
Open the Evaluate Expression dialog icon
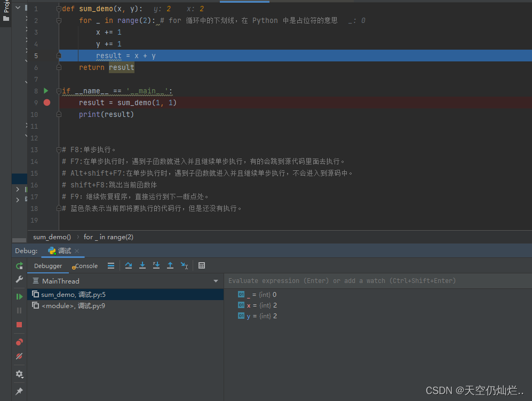(x=201, y=265)
